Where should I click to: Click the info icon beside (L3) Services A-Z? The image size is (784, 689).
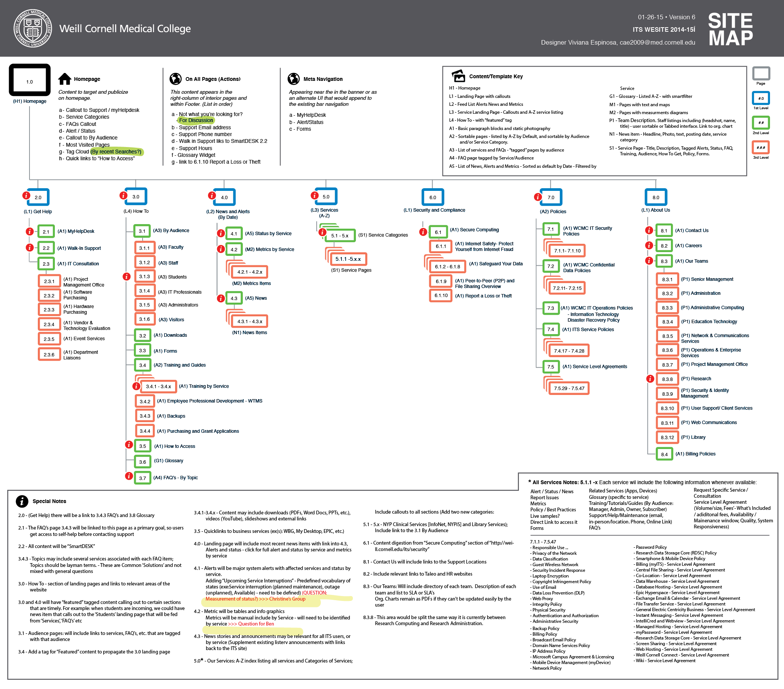(x=315, y=195)
